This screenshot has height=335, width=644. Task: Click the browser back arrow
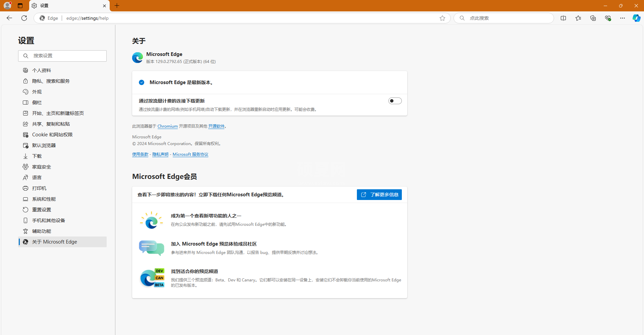[x=9, y=18]
